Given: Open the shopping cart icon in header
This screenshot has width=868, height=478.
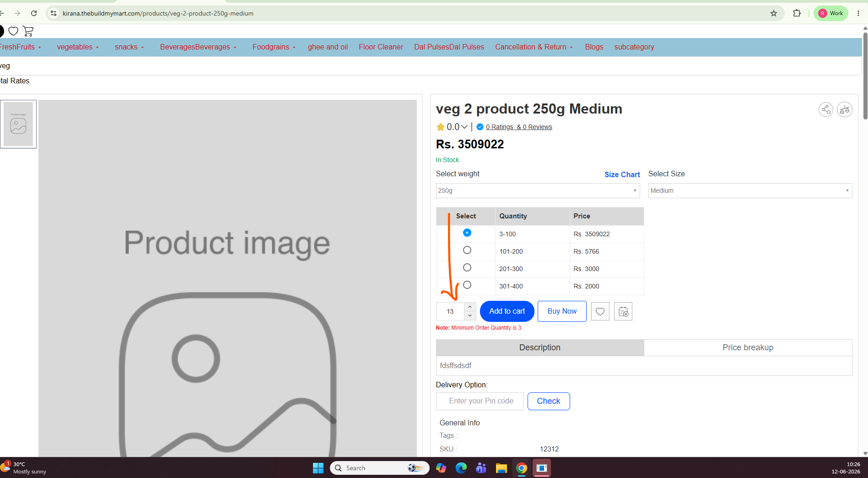Looking at the screenshot, I should click(x=28, y=31).
